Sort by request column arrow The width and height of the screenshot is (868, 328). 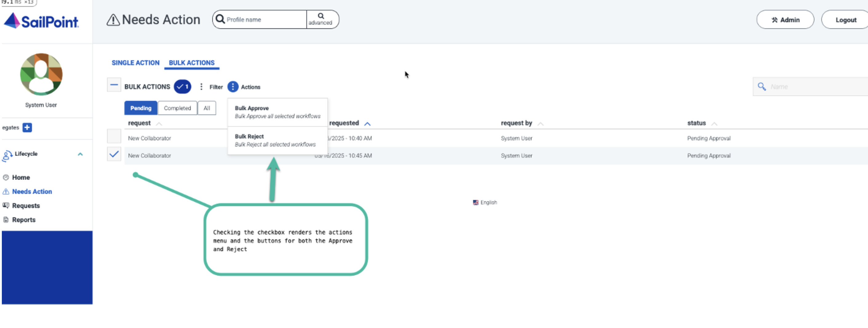pos(159,124)
